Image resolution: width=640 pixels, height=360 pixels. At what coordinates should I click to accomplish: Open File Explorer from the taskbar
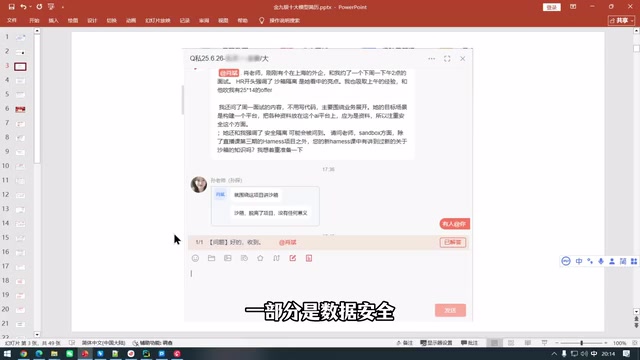pos(54,353)
